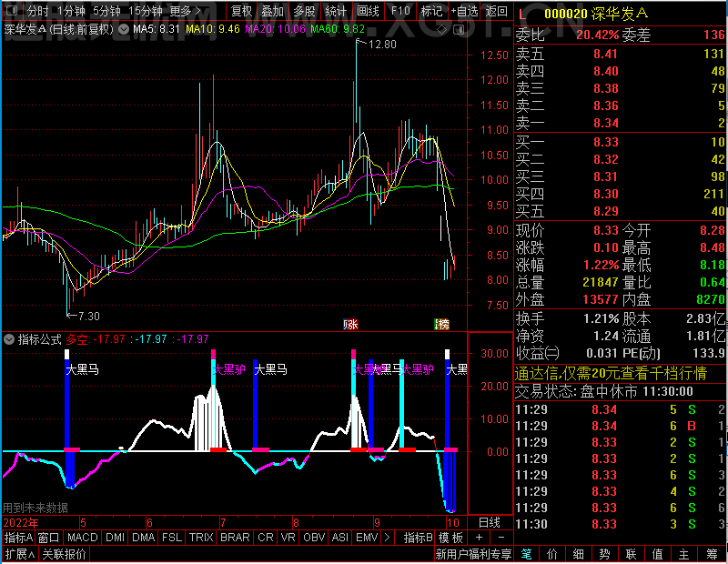Open the chart settings dropdown beside 深华发A title
This screenshot has height=564, width=728.
(x=124, y=30)
